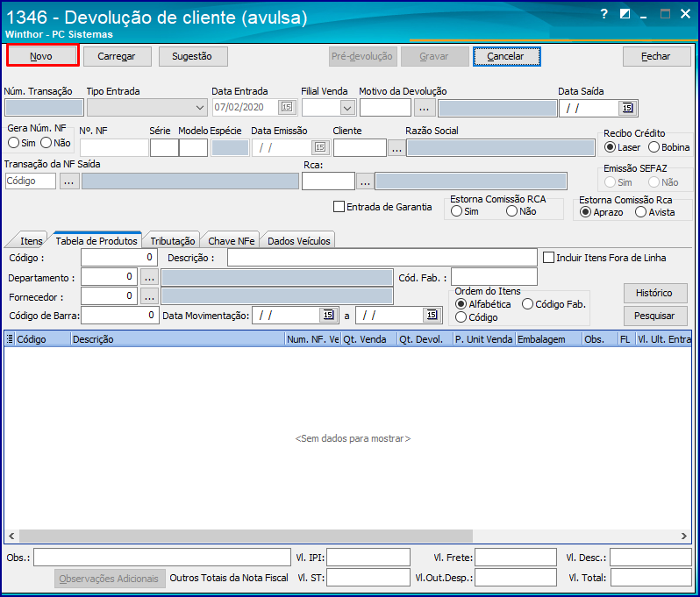Click the Descrição column header in grid
Screen dimensions: 700x597
[x=178, y=339]
